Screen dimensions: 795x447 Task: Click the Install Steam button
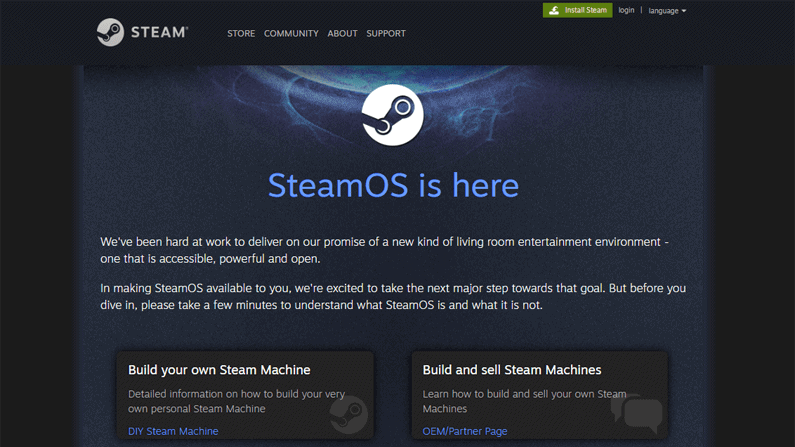click(577, 10)
